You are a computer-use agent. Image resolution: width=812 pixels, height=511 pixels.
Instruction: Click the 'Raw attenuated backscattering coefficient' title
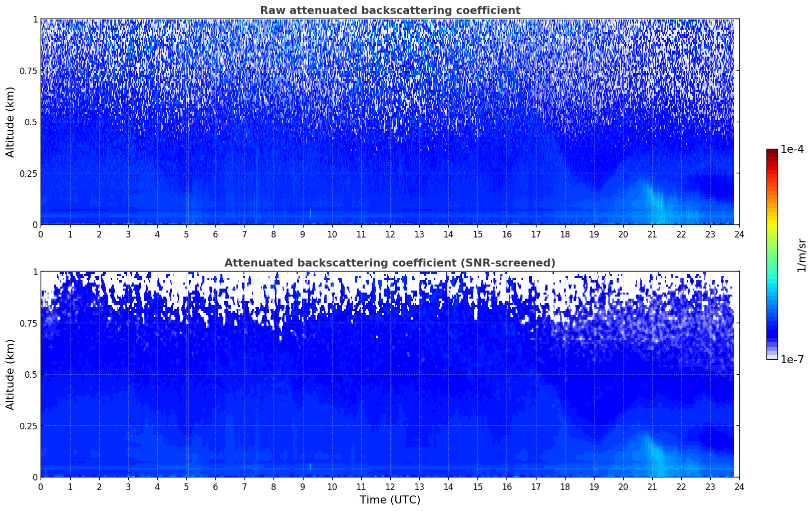click(390, 11)
